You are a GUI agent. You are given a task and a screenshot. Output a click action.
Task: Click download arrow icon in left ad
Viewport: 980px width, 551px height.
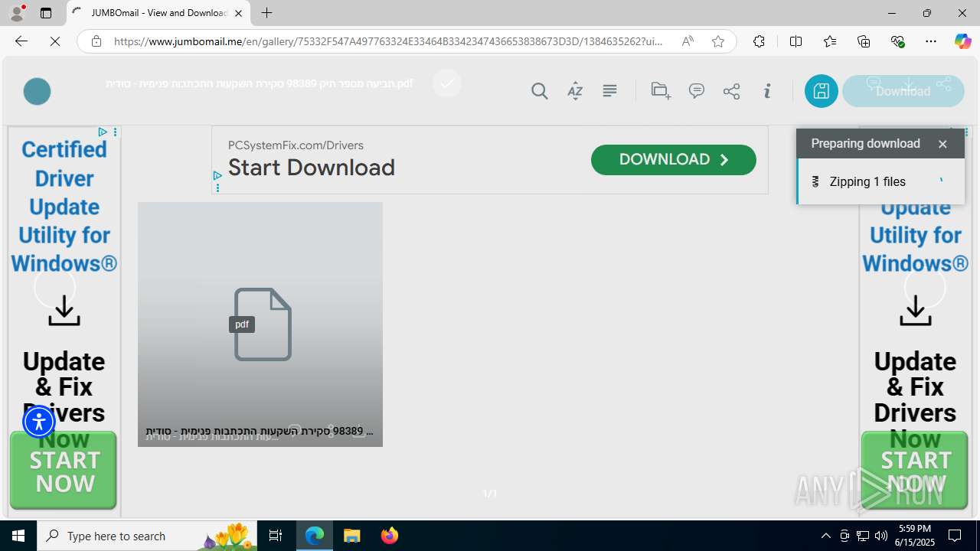[64, 311]
